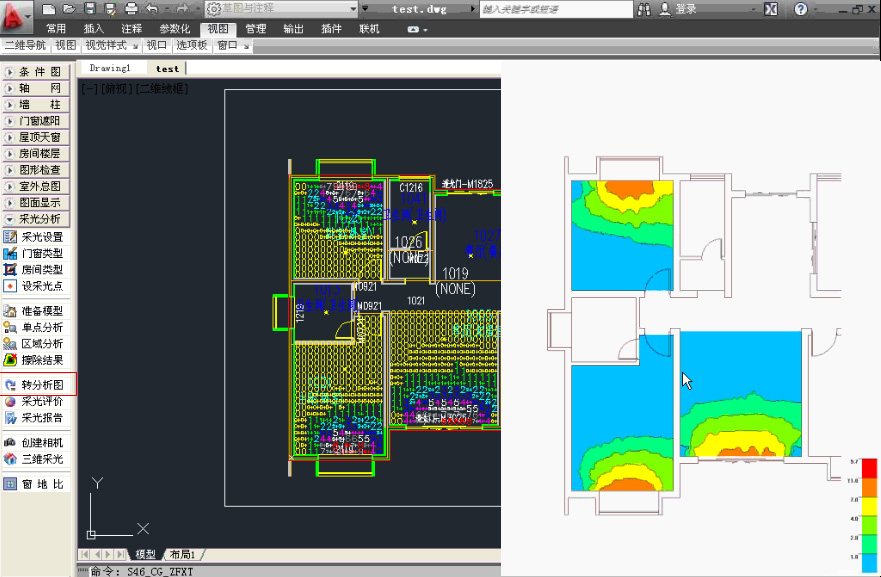
Task: Launch the 区域分析 area analysis tool
Action: click(40, 343)
